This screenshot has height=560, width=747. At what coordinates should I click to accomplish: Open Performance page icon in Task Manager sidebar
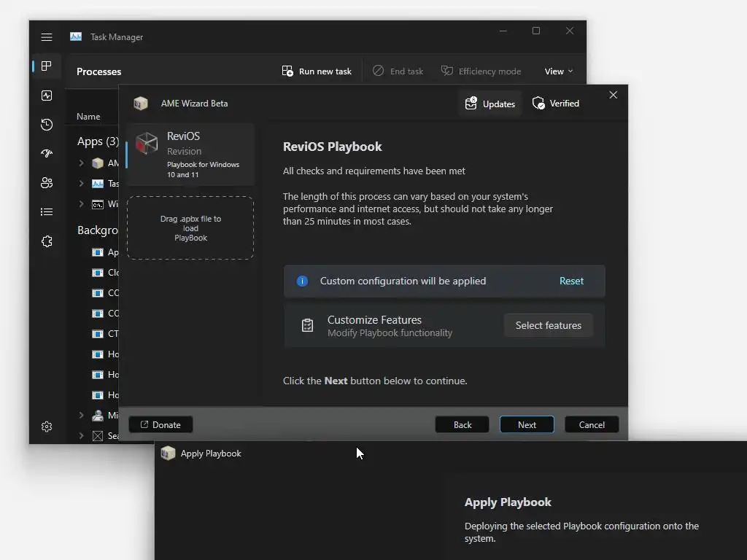click(46, 96)
